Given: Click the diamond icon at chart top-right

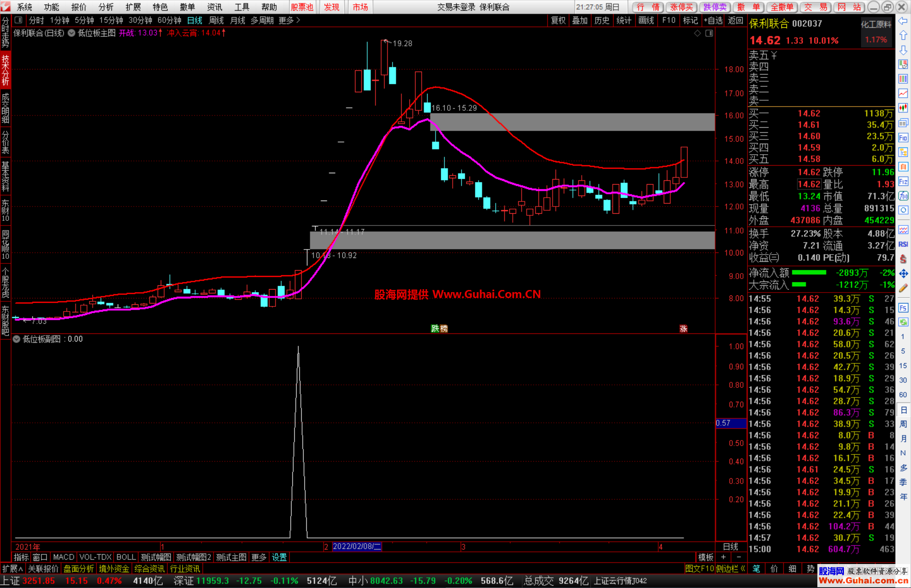Looking at the screenshot, I should (x=698, y=33).
